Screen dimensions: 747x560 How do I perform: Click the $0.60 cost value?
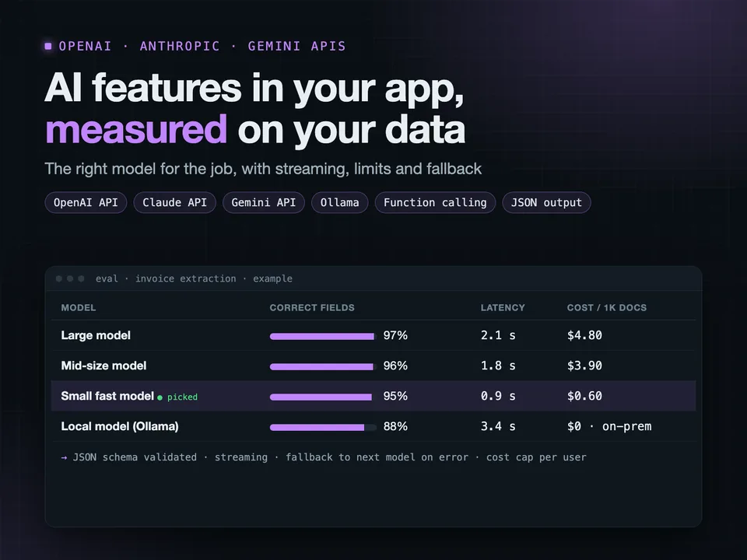click(x=584, y=396)
